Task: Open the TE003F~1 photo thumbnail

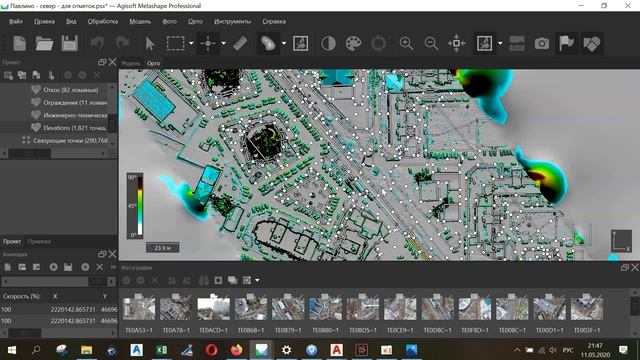Action: click(x=587, y=308)
